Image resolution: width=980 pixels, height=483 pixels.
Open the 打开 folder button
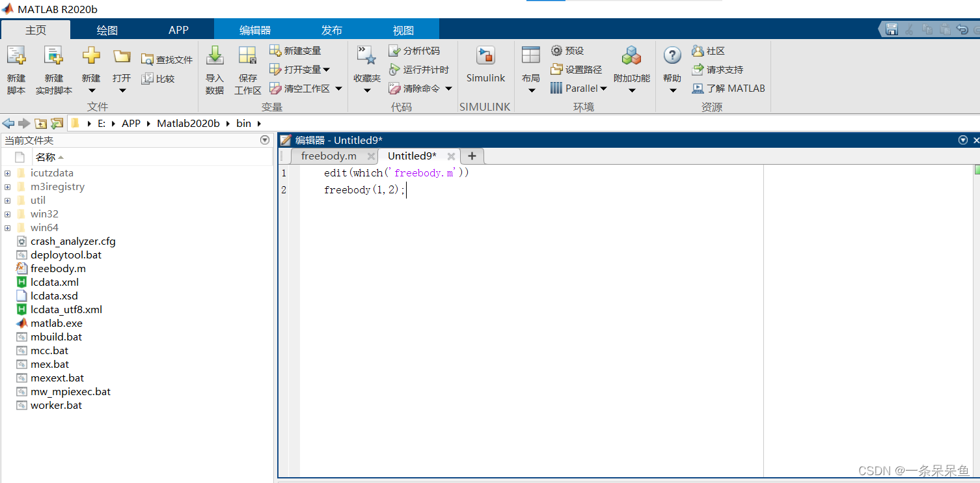[x=122, y=70]
